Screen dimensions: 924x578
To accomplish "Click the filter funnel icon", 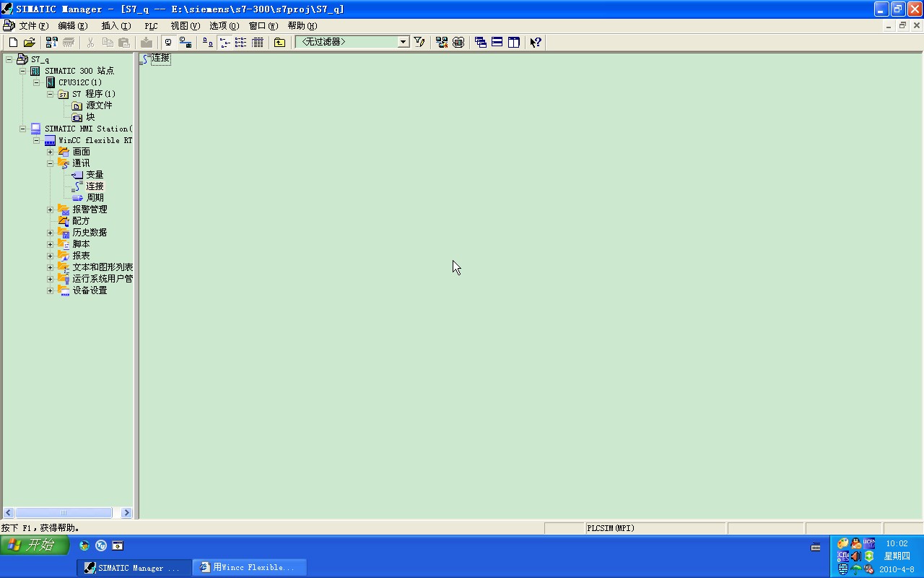I will (x=419, y=43).
